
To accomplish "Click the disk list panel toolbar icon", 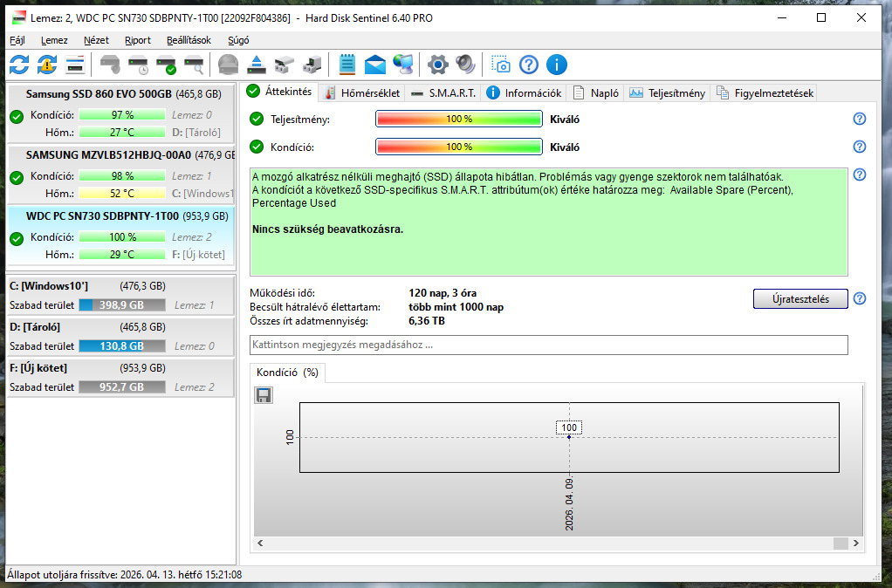I will point(74,65).
